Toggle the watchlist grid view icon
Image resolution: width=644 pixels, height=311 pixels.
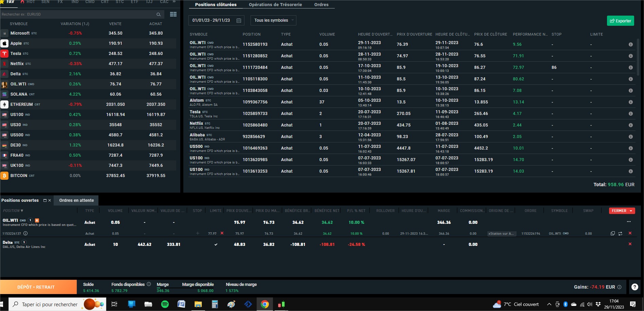coord(173,14)
